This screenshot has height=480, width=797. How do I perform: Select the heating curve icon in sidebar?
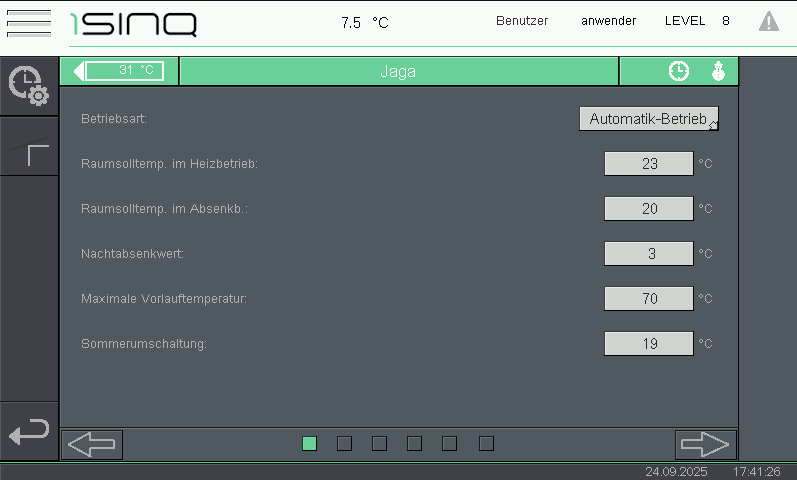28,149
